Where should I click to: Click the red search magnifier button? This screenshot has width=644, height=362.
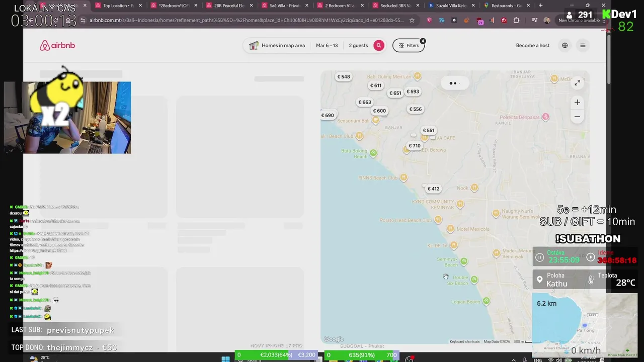(x=379, y=45)
